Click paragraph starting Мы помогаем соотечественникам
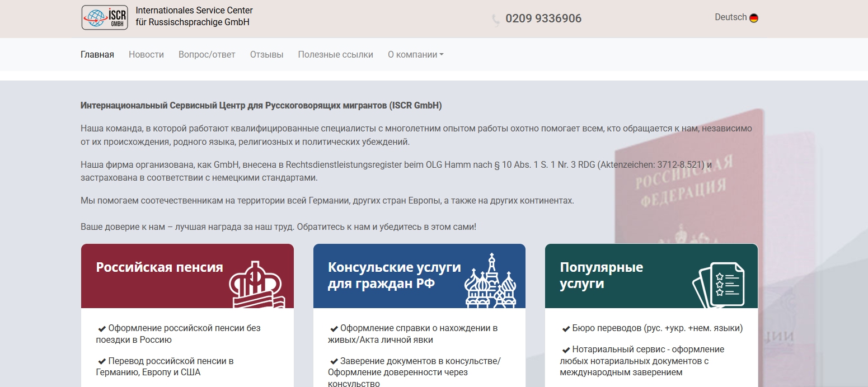This screenshot has height=387, width=868. click(327, 200)
